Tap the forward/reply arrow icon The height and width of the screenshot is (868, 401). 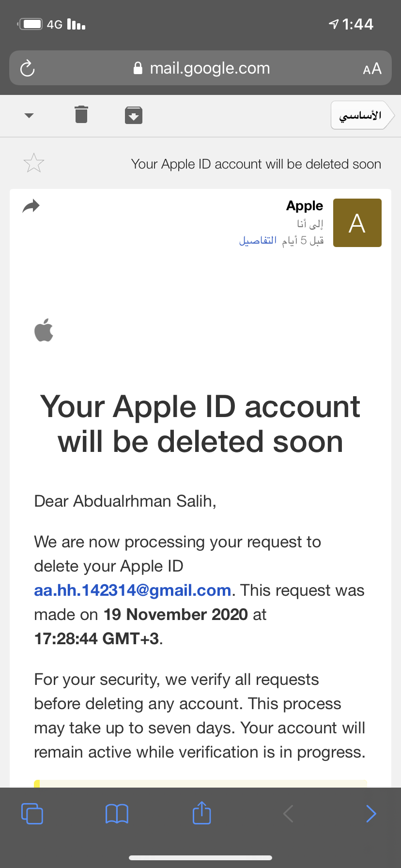31,206
